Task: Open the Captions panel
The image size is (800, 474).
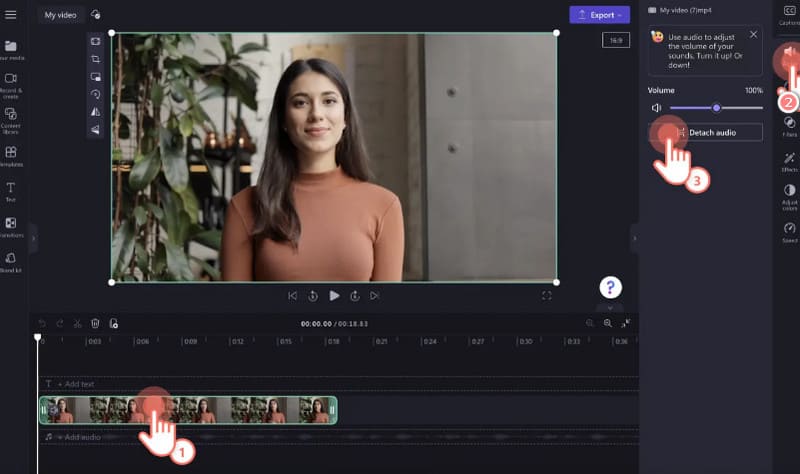Action: click(789, 15)
